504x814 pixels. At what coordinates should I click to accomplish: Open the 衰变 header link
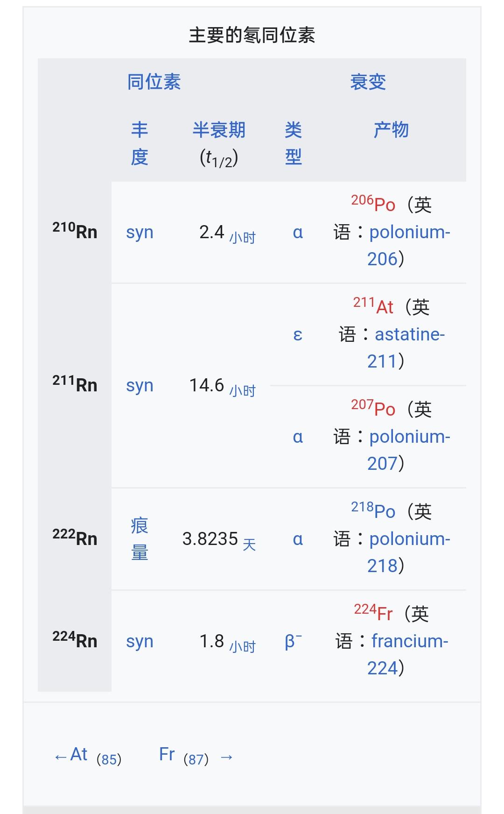(368, 82)
